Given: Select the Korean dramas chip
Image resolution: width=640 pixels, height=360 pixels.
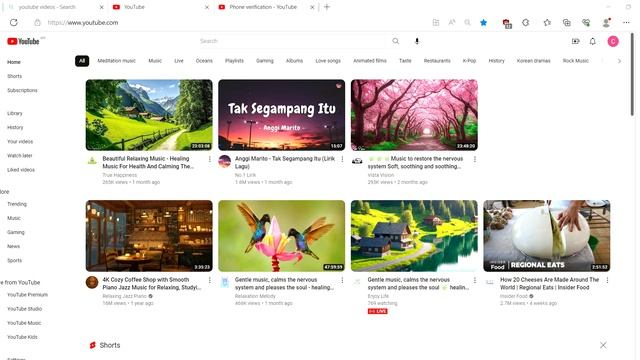Looking at the screenshot, I should [x=533, y=61].
